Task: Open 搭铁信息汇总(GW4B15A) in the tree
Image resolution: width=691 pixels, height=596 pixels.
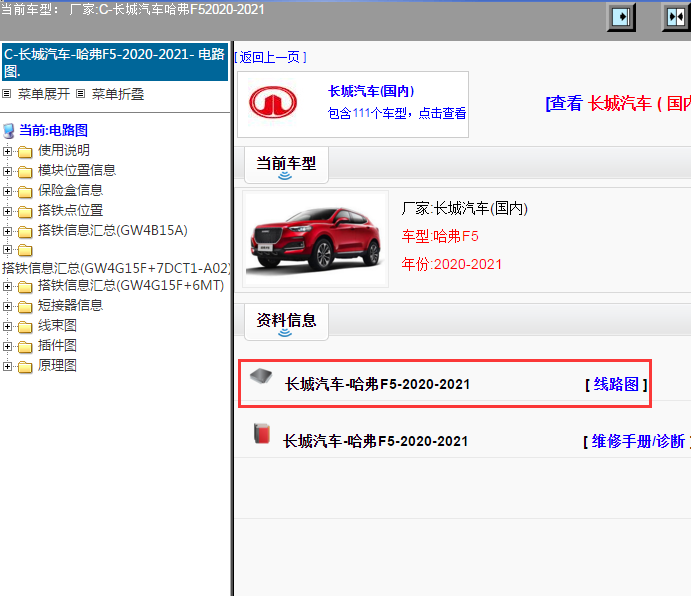Action: click(x=113, y=230)
